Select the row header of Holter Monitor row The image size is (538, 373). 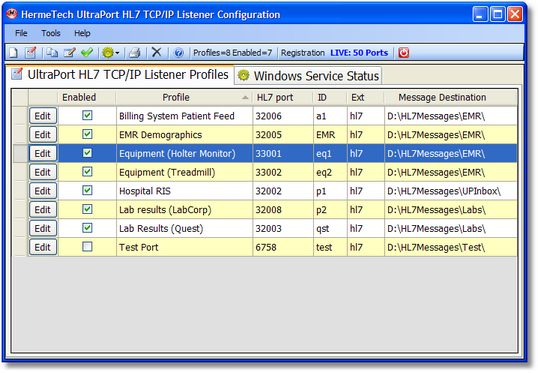(x=21, y=153)
